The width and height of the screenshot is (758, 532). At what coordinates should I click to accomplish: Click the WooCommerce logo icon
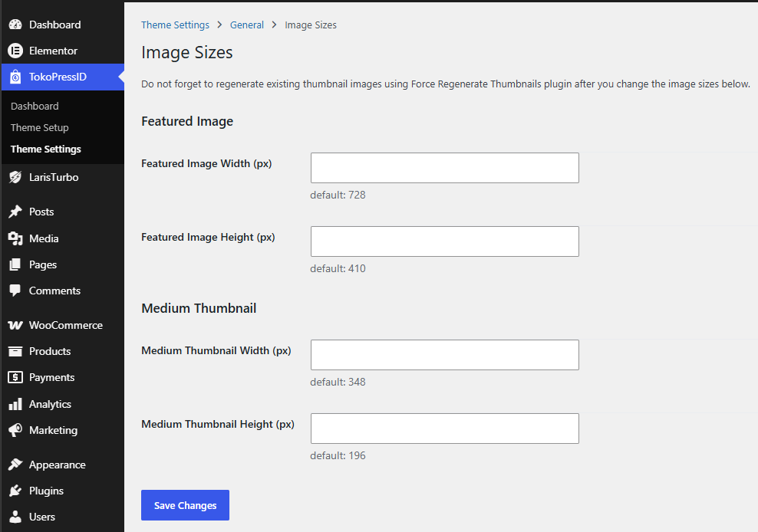pos(15,325)
